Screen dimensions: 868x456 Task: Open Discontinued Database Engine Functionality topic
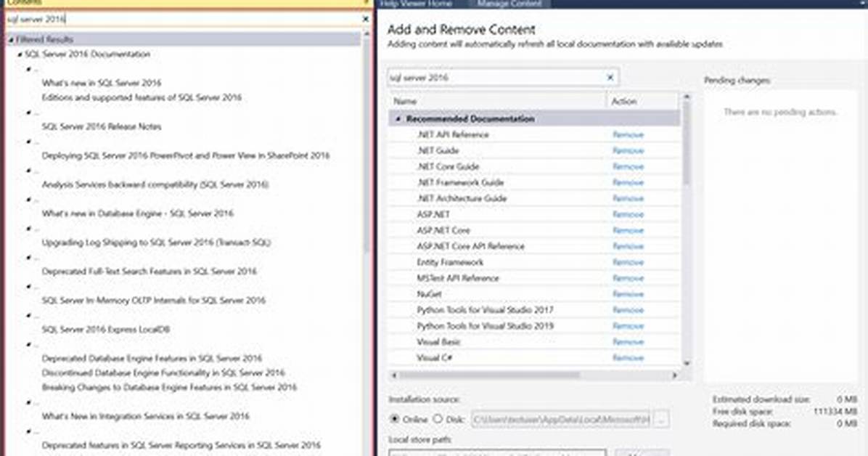point(163,373)
